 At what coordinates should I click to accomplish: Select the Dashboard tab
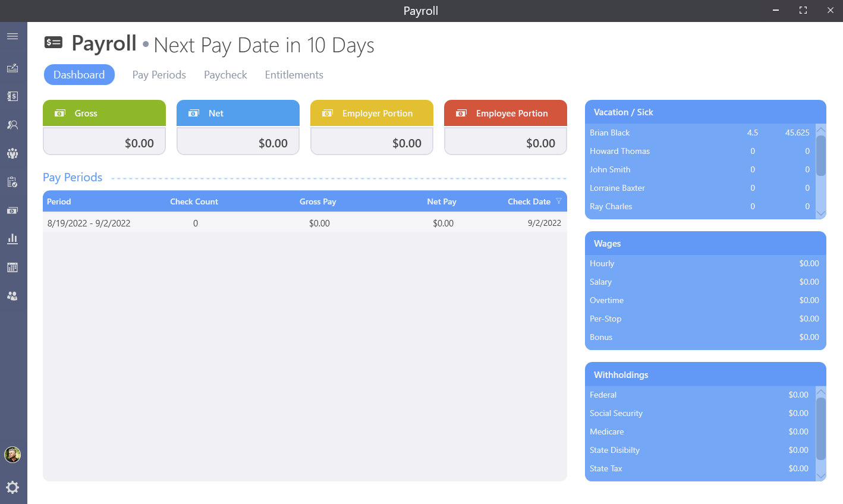[x=79, y=74]
